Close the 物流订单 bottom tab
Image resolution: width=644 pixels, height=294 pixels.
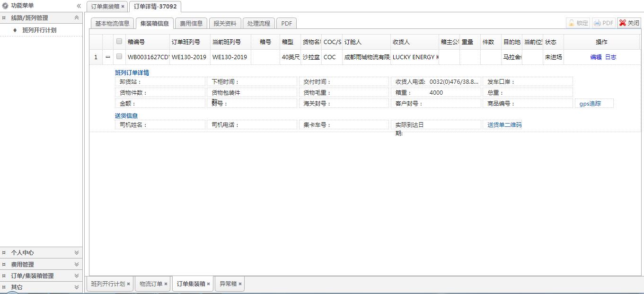click(166, 284)
